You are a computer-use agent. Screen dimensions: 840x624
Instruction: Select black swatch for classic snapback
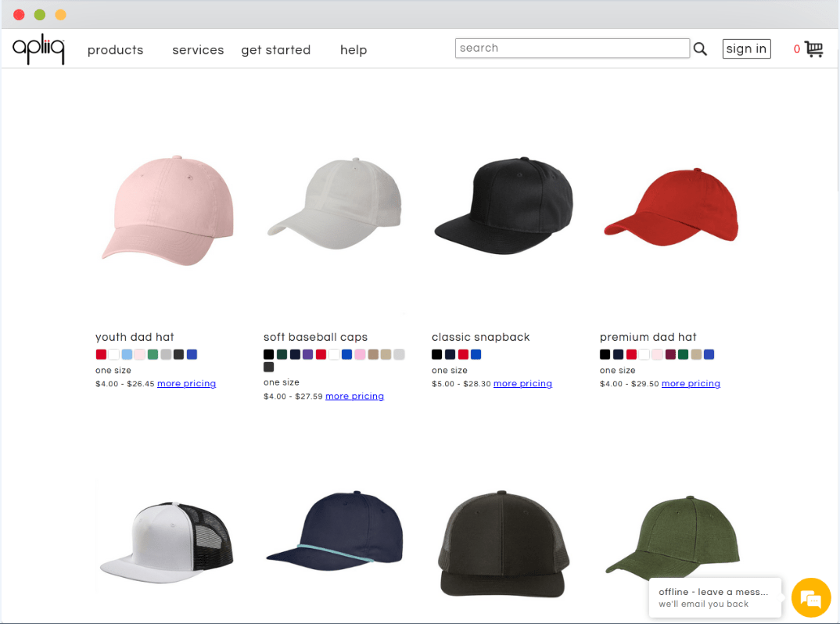(437, 354)
